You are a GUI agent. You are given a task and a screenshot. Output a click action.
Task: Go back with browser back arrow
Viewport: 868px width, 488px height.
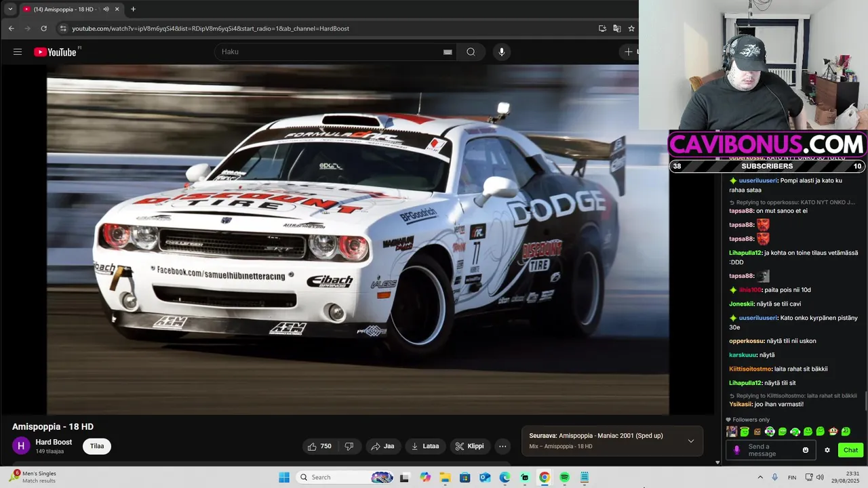pos(11,28)
